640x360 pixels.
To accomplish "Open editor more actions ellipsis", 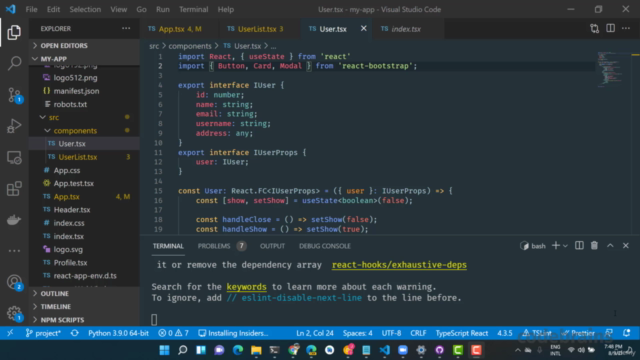I will [626, 29].
